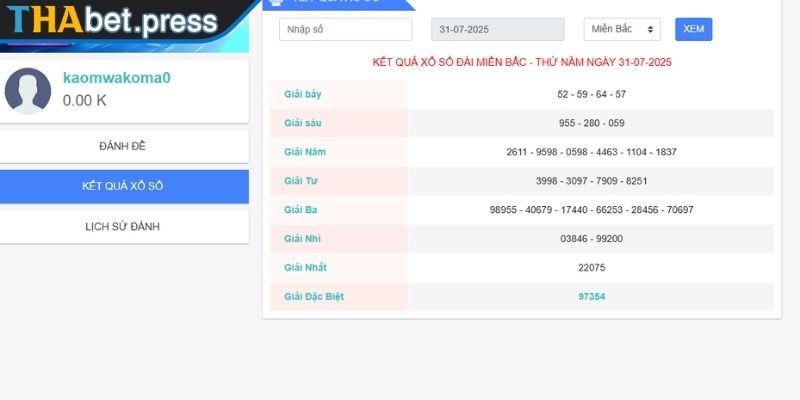The height and width of the screenshot is (400, 800).
Task: Click the Giải Đặc Biệt number 97354
Action: point(591,297)
